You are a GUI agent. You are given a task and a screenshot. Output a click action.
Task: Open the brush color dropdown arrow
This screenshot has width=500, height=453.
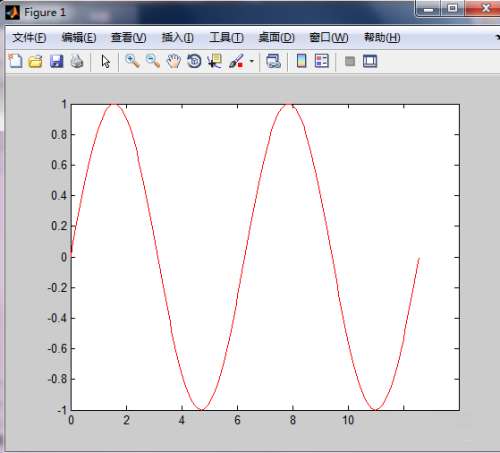pyautogui.click(x=252, y=61)
